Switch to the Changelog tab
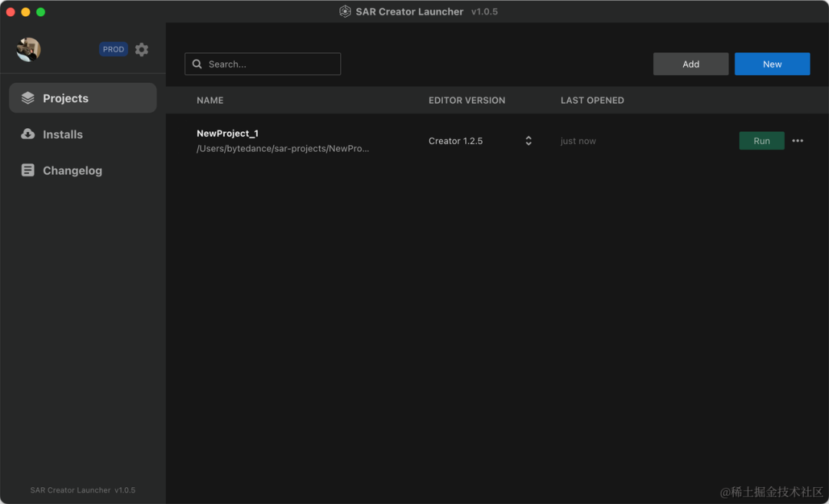829x504 pixels. (x=83, y=170)
